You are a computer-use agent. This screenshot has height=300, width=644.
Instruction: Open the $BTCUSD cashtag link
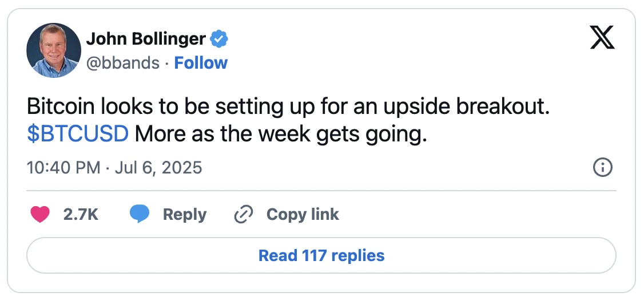tap(77, 135)
